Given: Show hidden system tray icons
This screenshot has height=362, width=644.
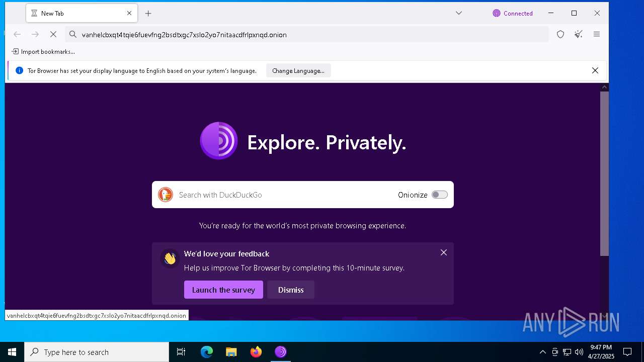Looking at the screenshot, I should [x=542, y=352].
